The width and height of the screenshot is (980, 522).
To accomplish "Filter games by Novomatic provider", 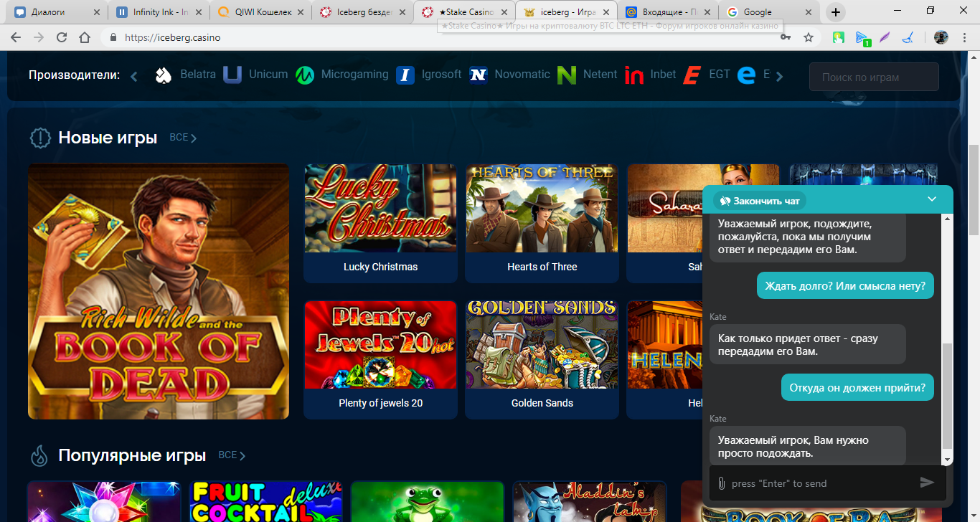I will [x=509, y=75].
